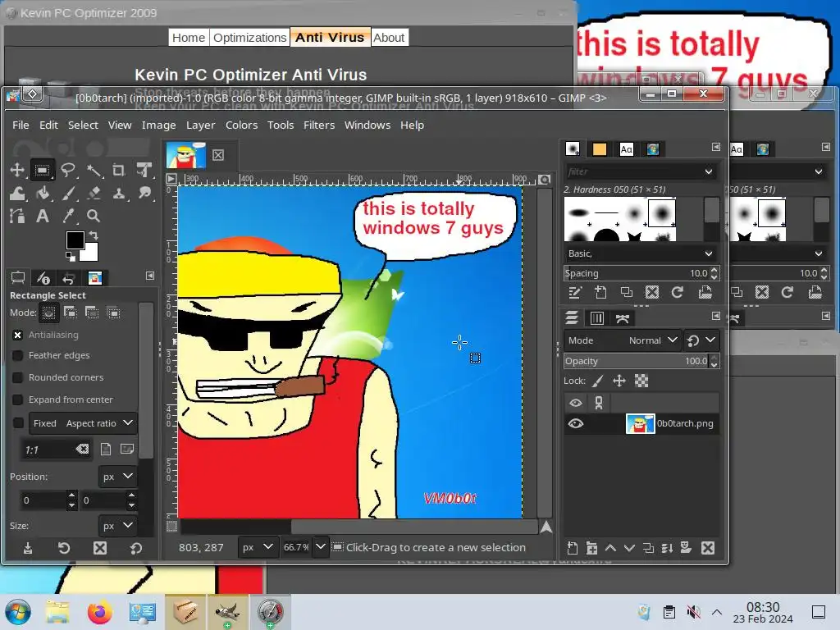Screen dimensions: 840x630
Task: Toggle the Antialiasing checkbox
Action: tap(18, 335)
